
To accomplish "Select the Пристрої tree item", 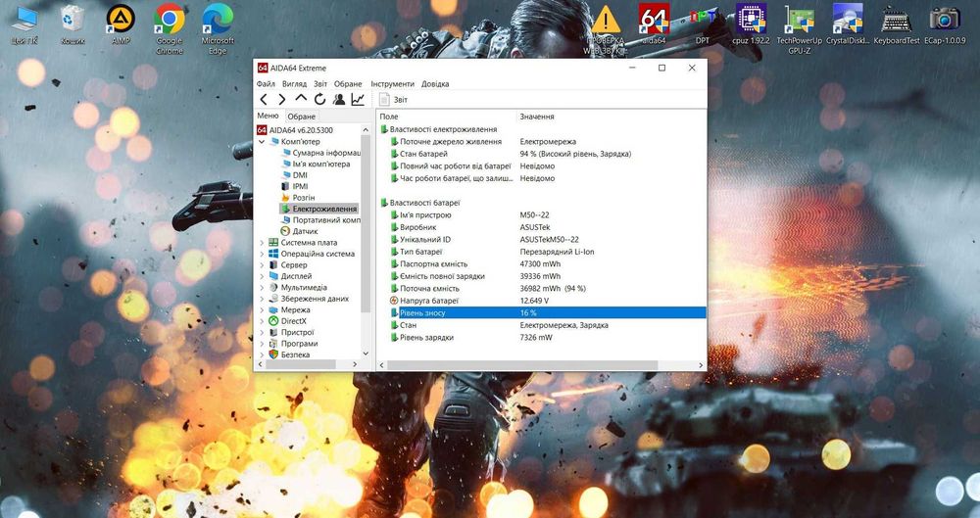I will 291,332.
